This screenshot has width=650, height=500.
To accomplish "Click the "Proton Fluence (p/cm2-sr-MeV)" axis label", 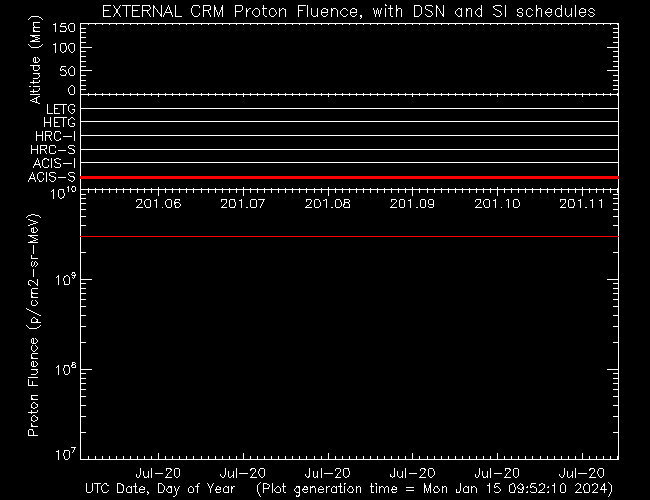I will (34, 325).
